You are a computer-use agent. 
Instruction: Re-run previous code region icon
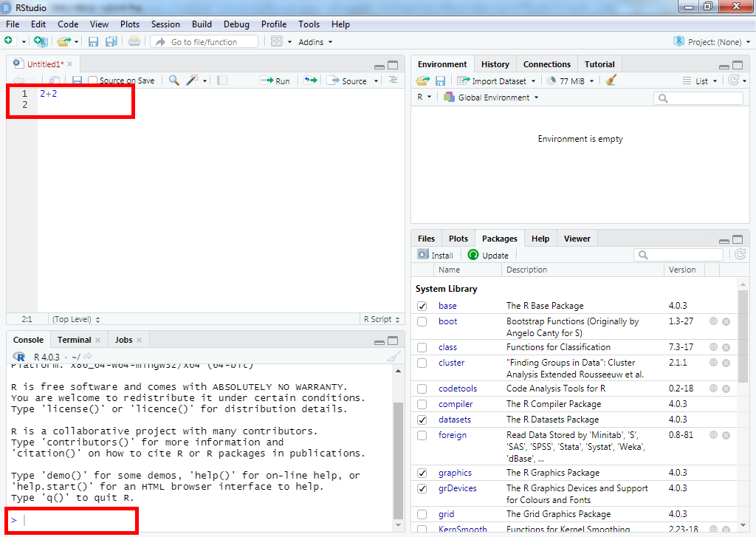click(310, 81)
